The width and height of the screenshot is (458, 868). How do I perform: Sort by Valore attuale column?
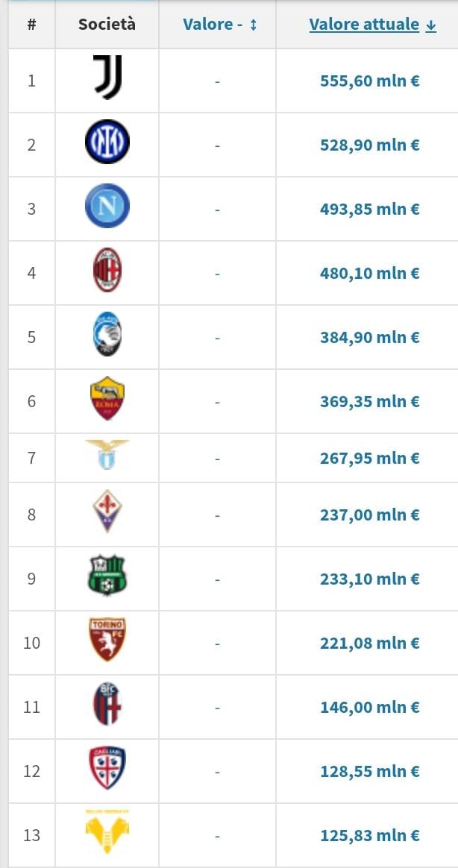coord(372,25)
